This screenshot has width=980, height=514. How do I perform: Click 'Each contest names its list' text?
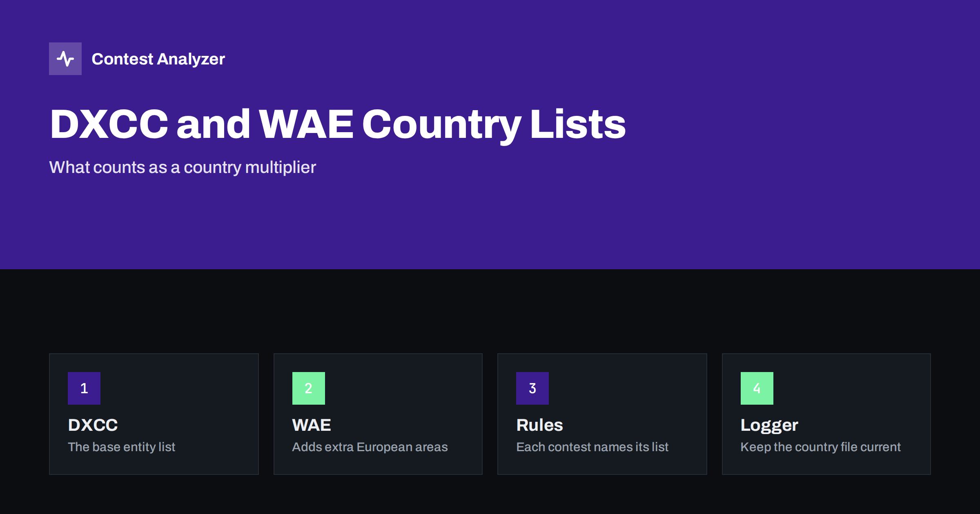[x=592, y=447]
